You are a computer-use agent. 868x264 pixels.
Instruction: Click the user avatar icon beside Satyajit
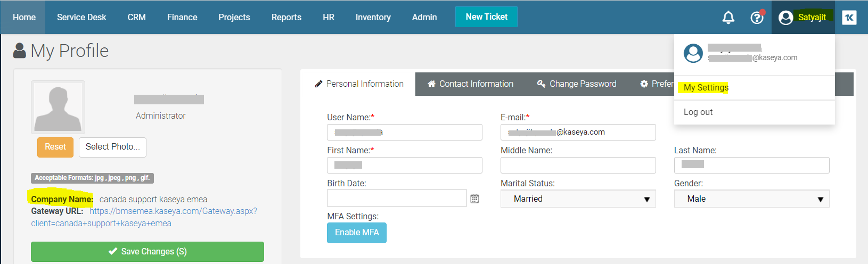(785, 18)
